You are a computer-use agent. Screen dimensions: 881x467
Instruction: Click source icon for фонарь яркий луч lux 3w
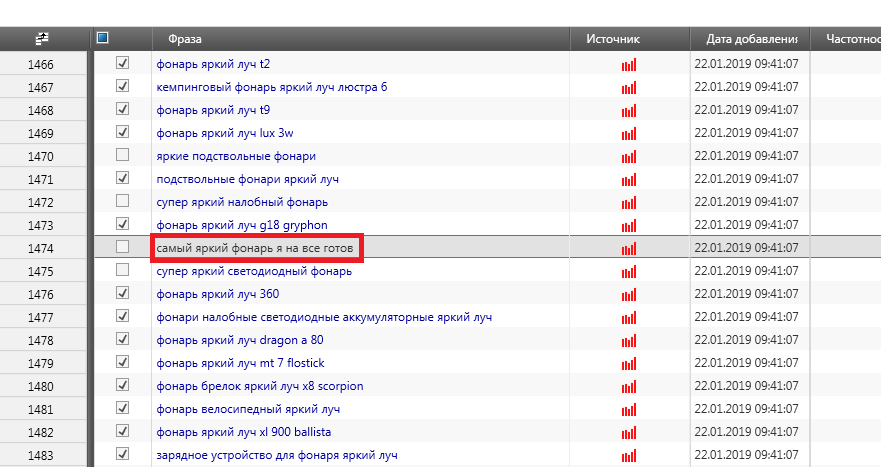click(x=629, y=134)
